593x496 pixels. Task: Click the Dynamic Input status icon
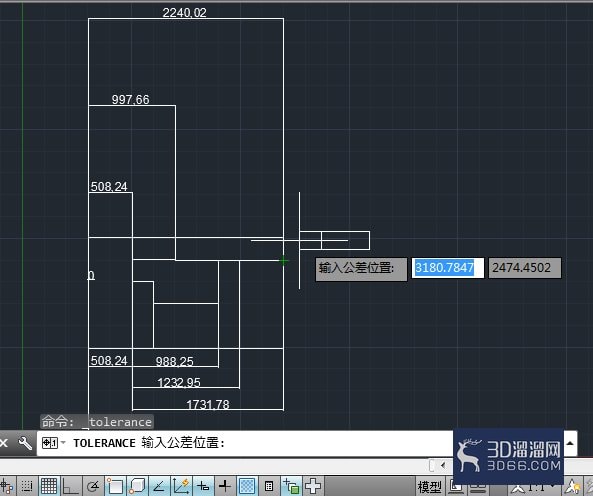click(203, 486)
